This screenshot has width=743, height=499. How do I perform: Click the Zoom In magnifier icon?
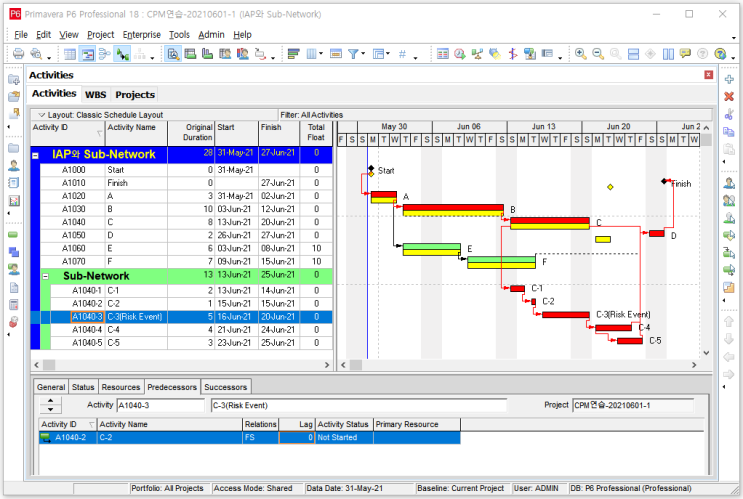tap(580, 54)
